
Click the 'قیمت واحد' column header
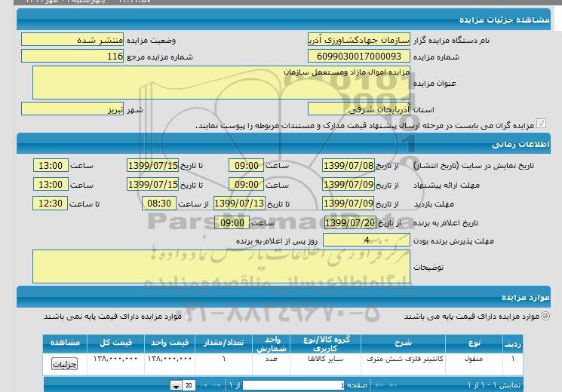point(170,344)
